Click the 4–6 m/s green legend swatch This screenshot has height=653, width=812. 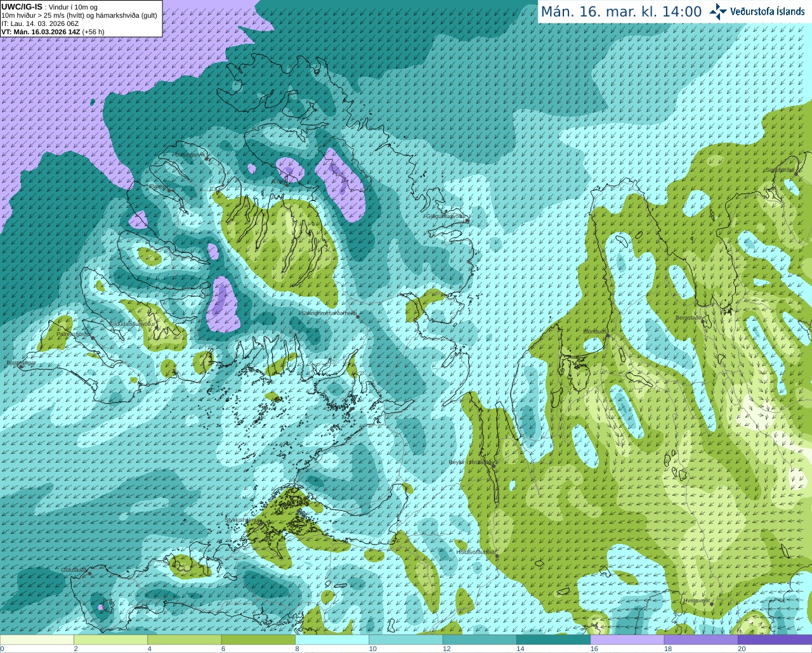coord(185,640)
